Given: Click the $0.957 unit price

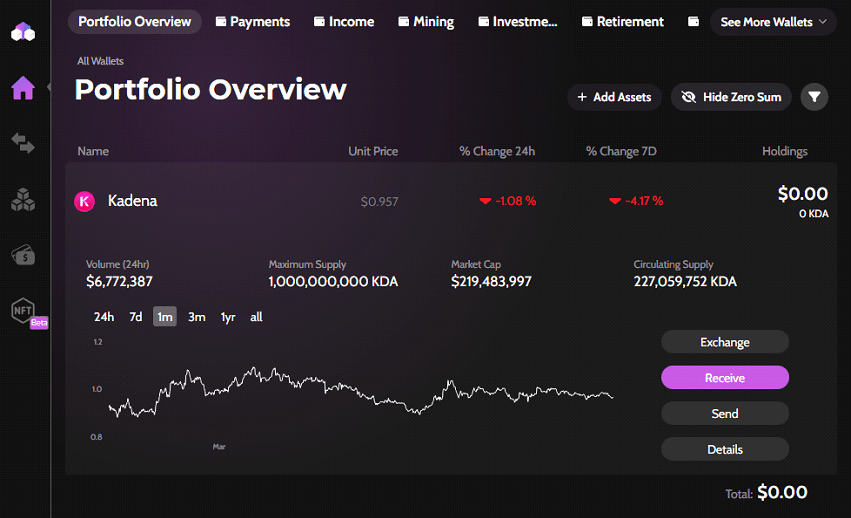Looking at the screenshot, I should point(379,202).
